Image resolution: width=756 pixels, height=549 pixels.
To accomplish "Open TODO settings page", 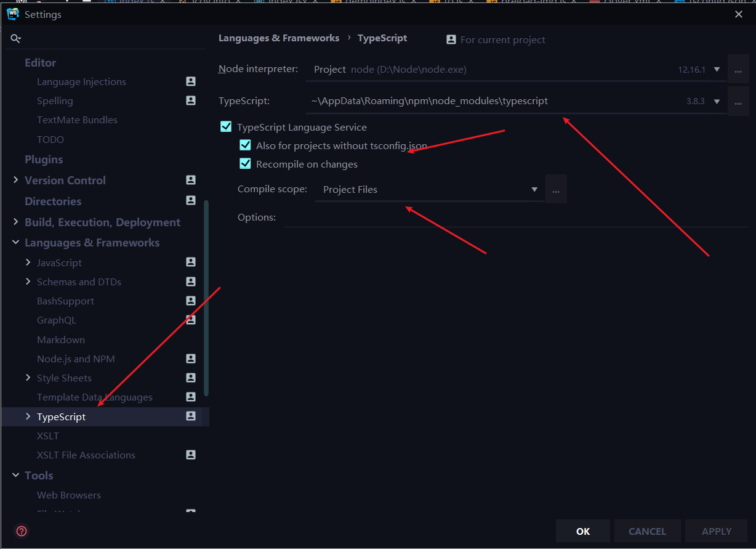I will pos(50,139).
